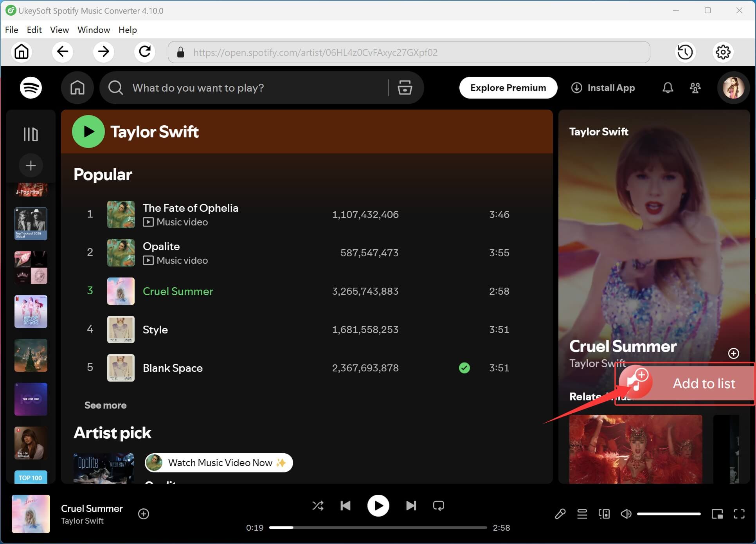Open lyrics with the microphone icon

[560, 514]
